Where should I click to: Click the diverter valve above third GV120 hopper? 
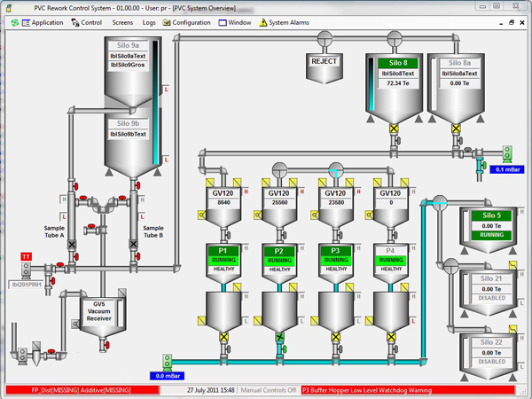tap(336, 169)
